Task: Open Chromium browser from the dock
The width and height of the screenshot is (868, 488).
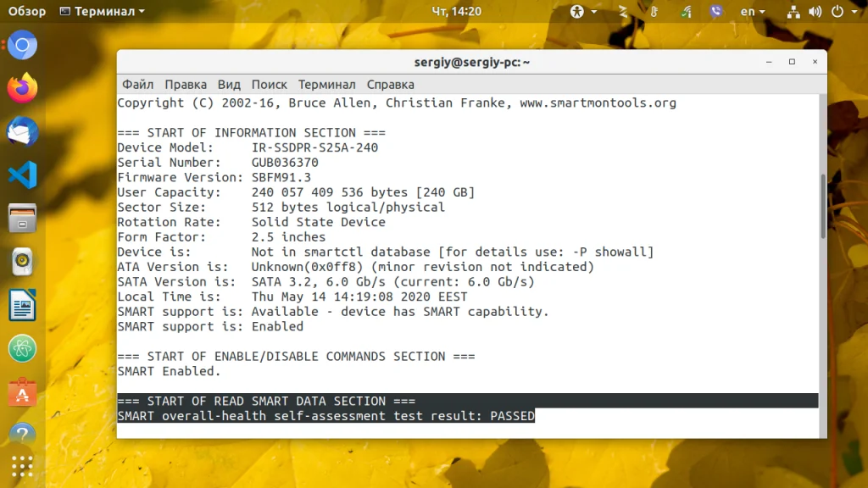Action: pyautogui.click(x=23, y=45)
